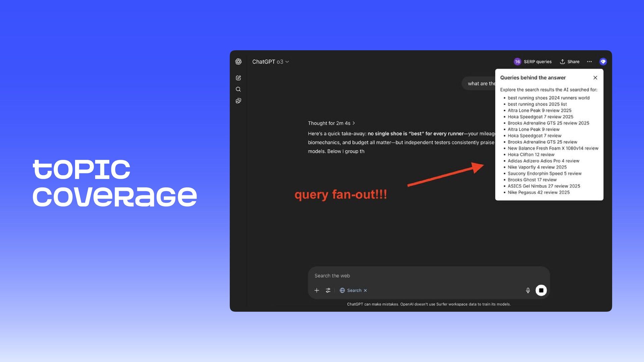Toggle the 16 SERP queries panel
The height and width of the screenshot is (362, 644).
tap(533, 62)
